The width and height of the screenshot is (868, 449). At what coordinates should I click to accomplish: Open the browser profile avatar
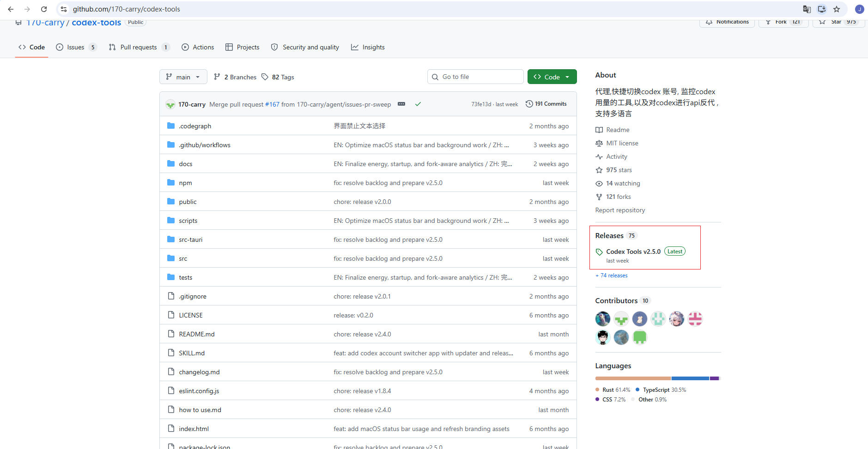(860, 9)
